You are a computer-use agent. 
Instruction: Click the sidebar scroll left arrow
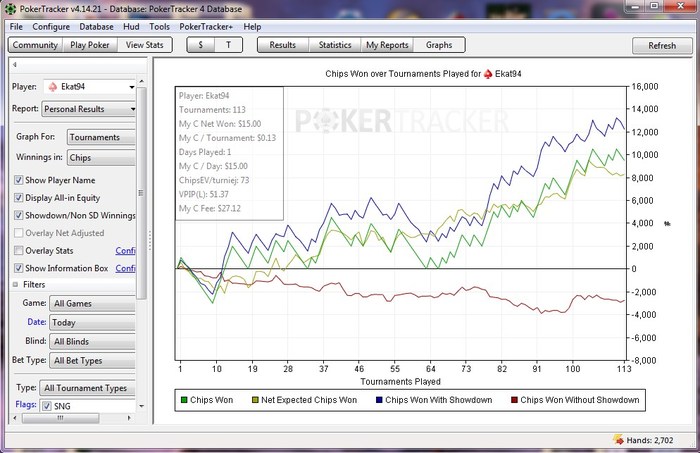tap(15, 418)
